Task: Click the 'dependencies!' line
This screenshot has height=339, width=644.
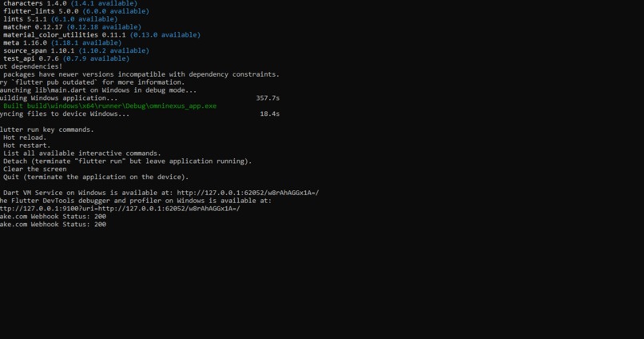Action: tap(31, 66)
